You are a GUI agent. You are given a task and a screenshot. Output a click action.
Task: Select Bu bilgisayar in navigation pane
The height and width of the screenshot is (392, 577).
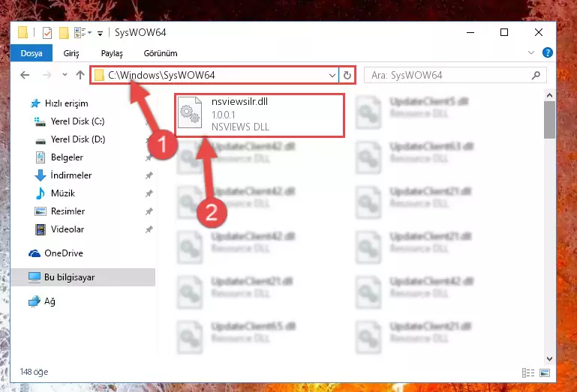click(x=83, y=277)
